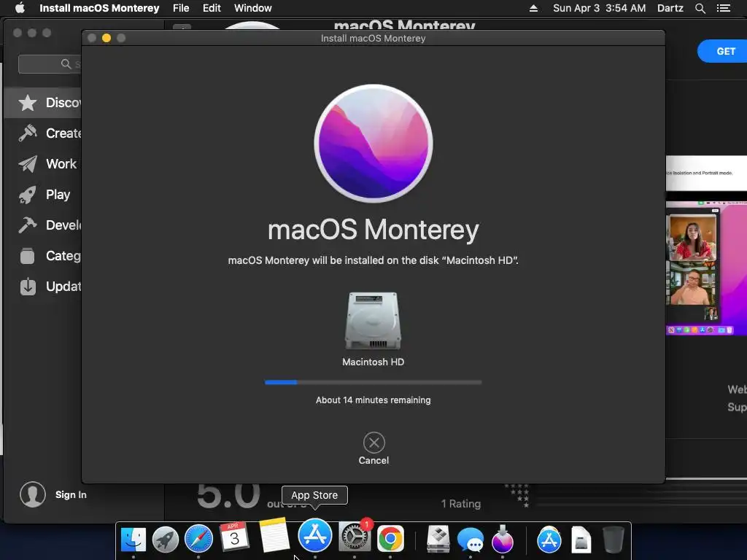Screen dimensions: 747x560
Task: Click Install macOS Monterey Dock icon
Action: click(503, 539)
